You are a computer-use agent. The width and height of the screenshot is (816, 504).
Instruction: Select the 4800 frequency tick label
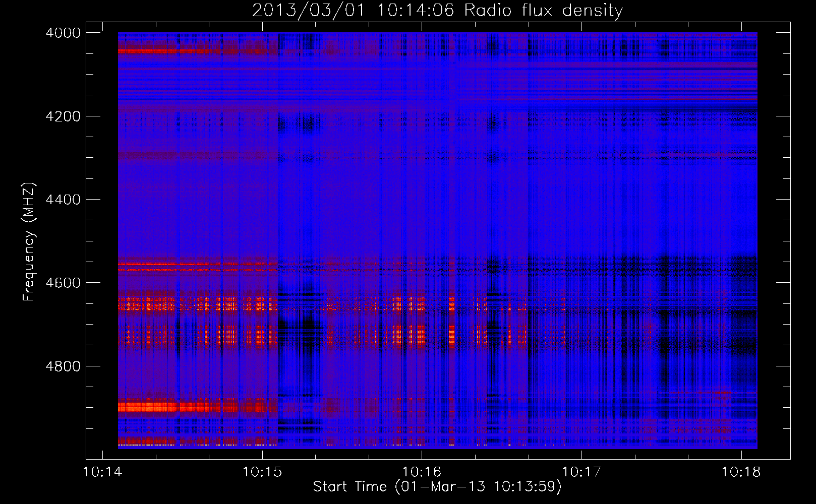click(63, 366)
